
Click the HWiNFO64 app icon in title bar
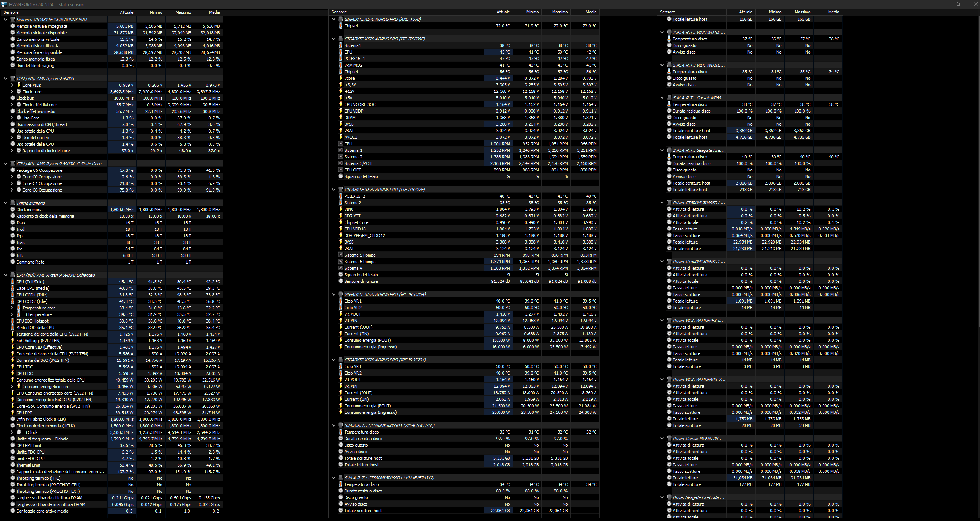pos(4,4)
